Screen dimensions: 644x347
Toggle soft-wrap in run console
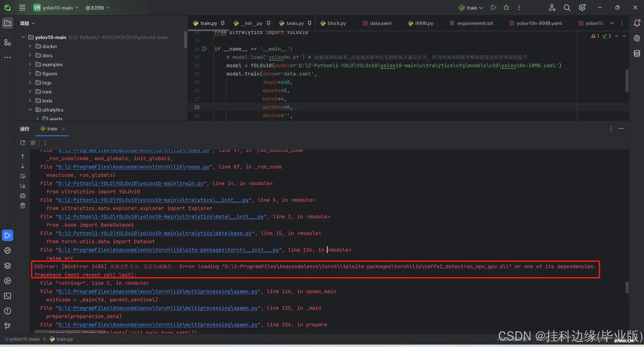[23, 176]
